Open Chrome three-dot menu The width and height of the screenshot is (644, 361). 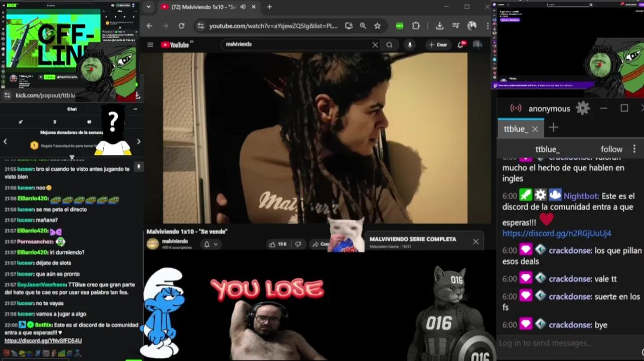tap(488, 26)
